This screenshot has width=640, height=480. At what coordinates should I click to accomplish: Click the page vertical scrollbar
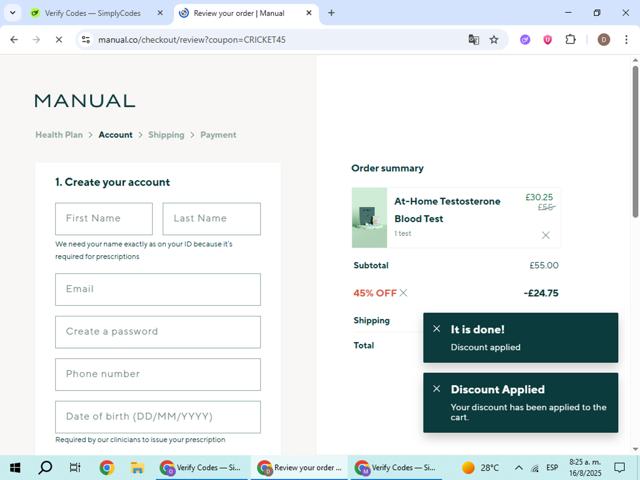tap(635, 141)
